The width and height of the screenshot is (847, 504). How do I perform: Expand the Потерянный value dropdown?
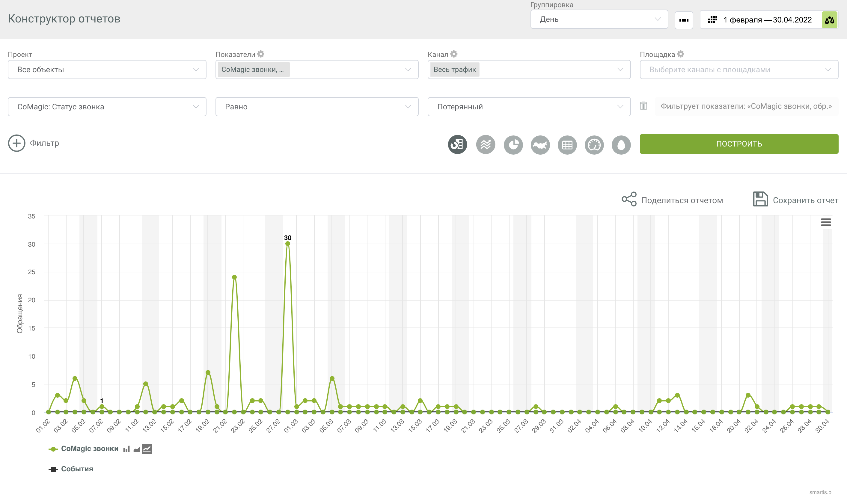529,107
